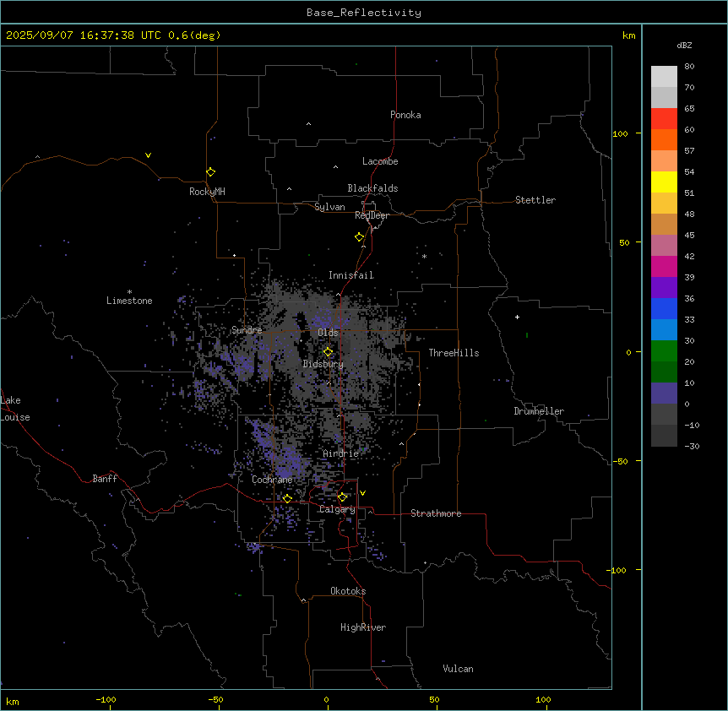This screenshot has width=728, height=711.
Task: Click the -10 value in dBZ legend
Action: click(x=692, y=425)
